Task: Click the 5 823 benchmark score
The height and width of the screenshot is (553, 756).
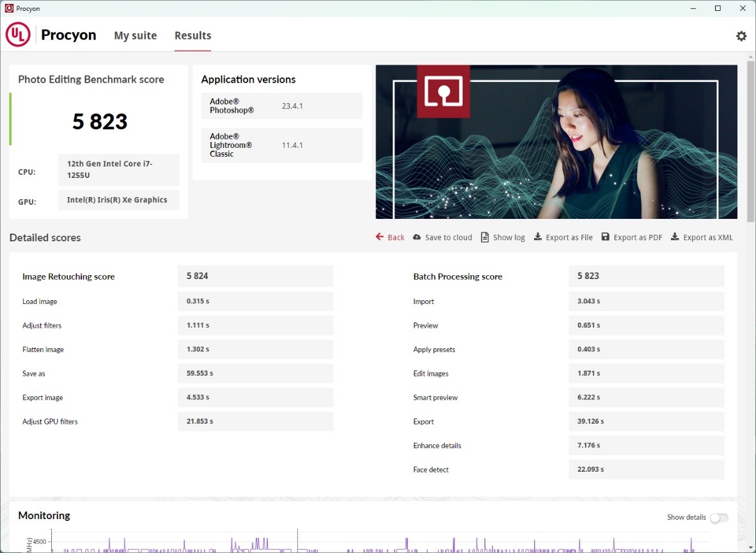Action: pyautogui.click(x=100, y=122)
